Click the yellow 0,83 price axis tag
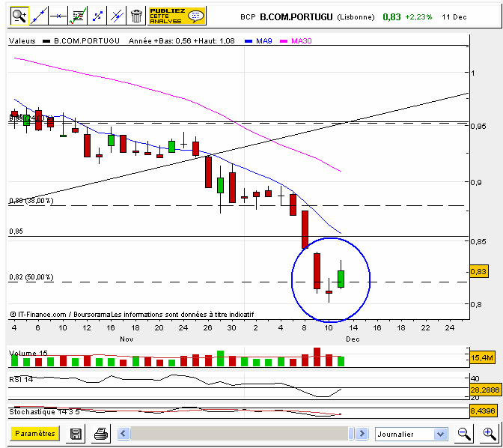The image size is (503, 448). [478, 272]
